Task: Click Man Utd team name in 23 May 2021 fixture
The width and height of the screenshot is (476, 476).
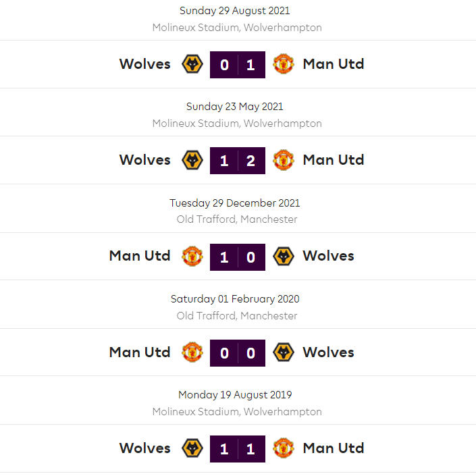Action: (334, 160)
